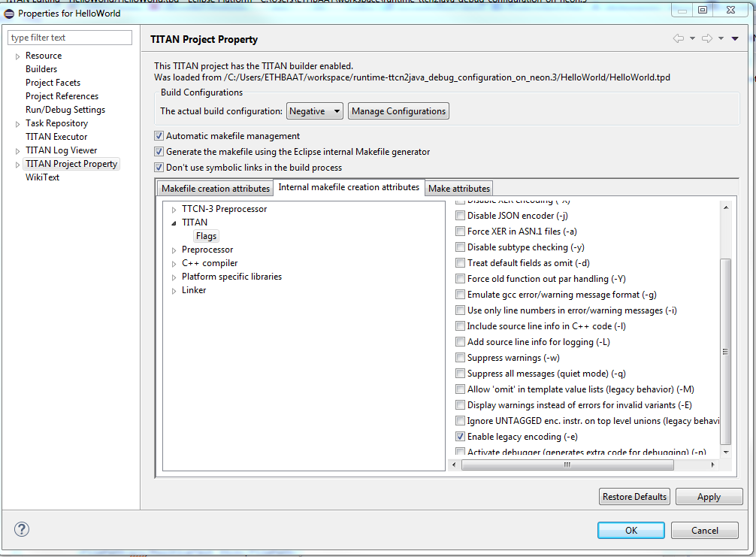Check Disable subtype checking (-y)
This screenshot has width=756, height=557.
pos(461,247)
